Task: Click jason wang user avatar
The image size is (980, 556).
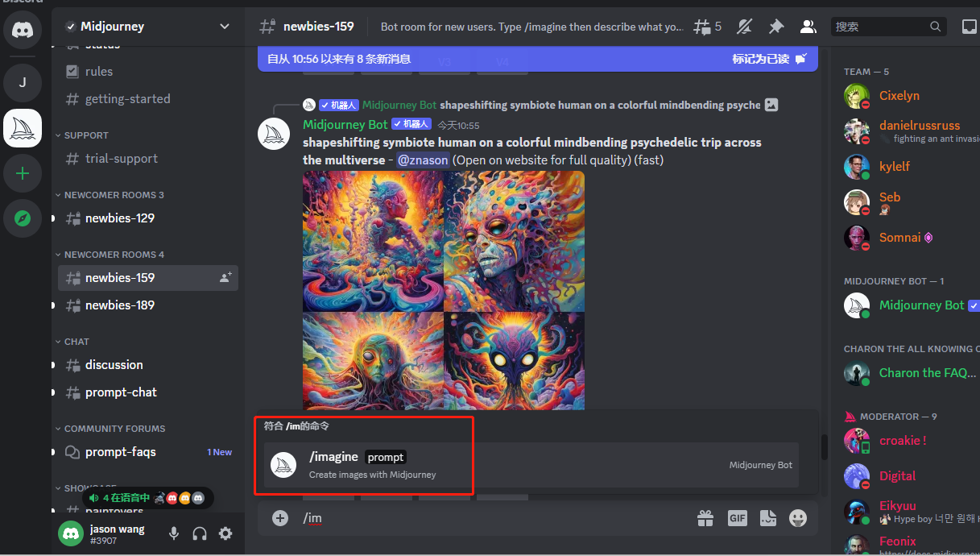Action: 71,533
